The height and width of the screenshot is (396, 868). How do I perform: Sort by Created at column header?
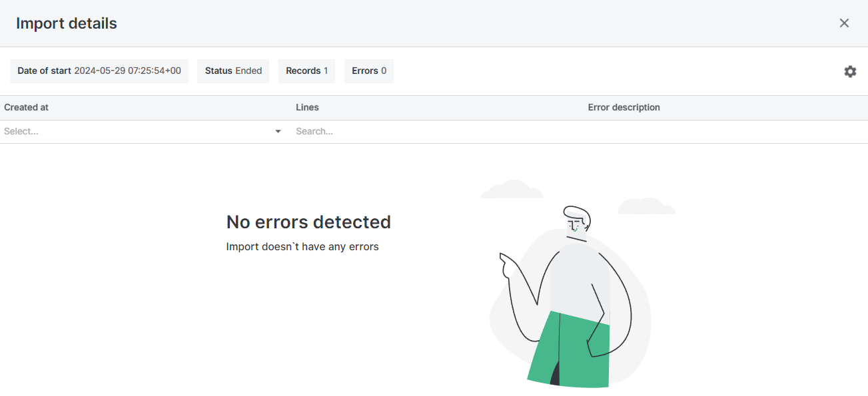[x=27, y=107]
